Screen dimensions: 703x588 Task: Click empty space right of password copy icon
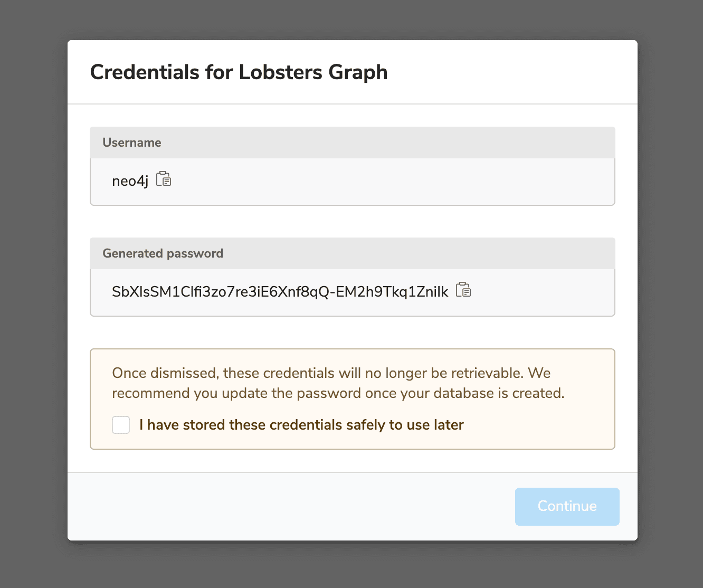(544, 292)
